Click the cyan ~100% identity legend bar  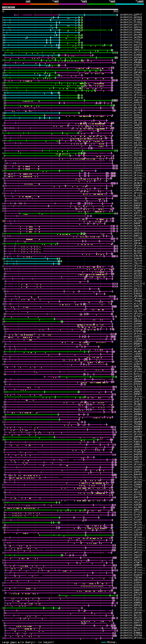pyautogui.click(x=130, y=4)
